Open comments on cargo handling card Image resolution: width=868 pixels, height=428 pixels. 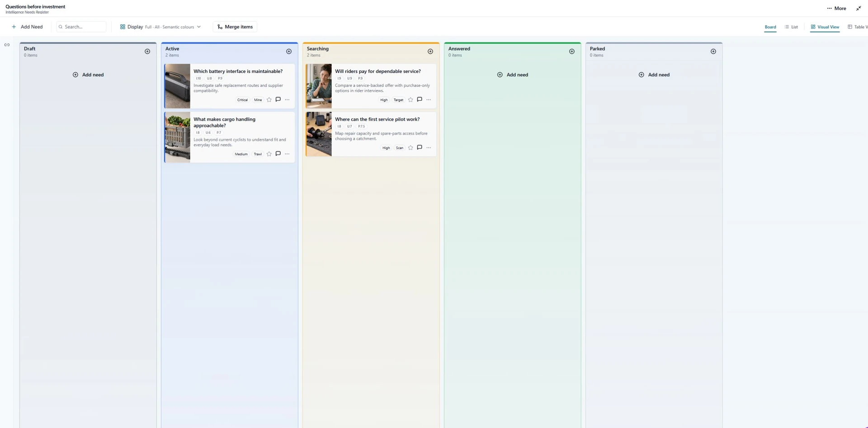(278, 154)
